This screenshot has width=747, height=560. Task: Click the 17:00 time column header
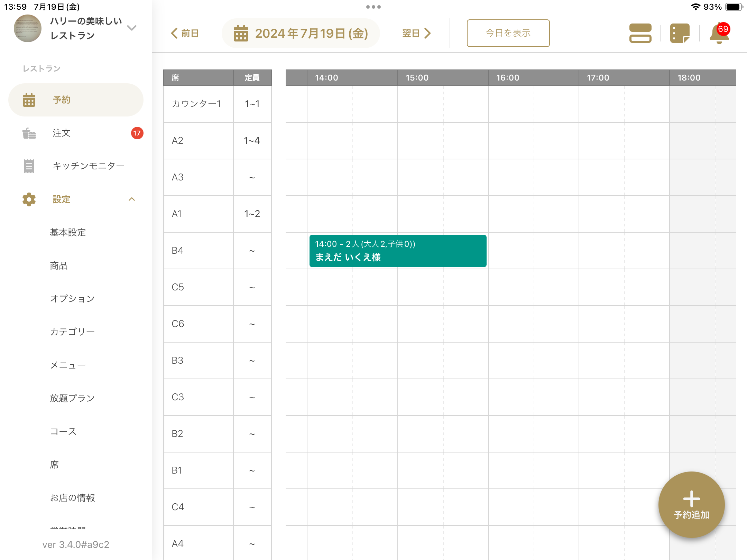[x=624, y=78]
